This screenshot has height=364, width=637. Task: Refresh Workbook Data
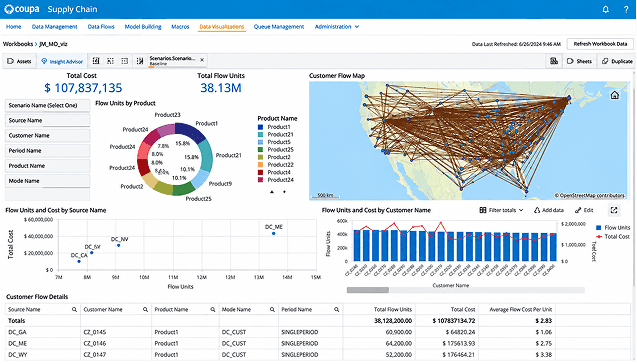600,44
